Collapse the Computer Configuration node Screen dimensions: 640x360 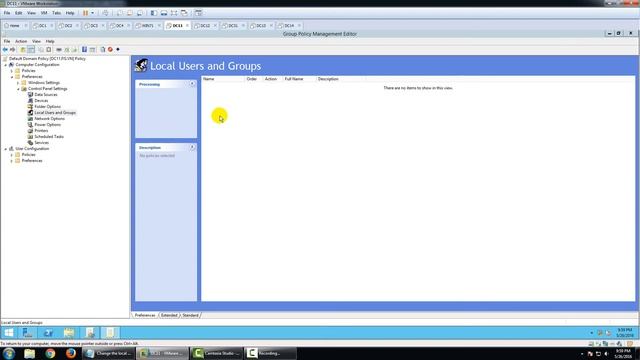tap(6, 65)
